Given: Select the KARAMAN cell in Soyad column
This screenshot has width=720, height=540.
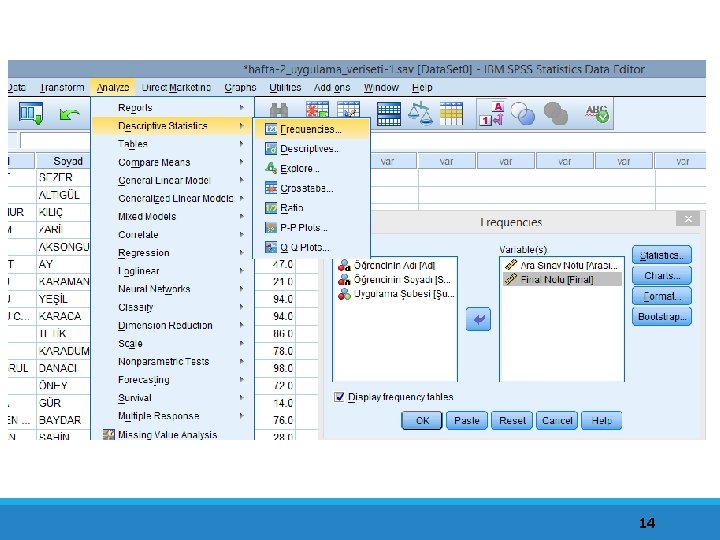Looking at the screenshot, I should [x=63, y=281].
